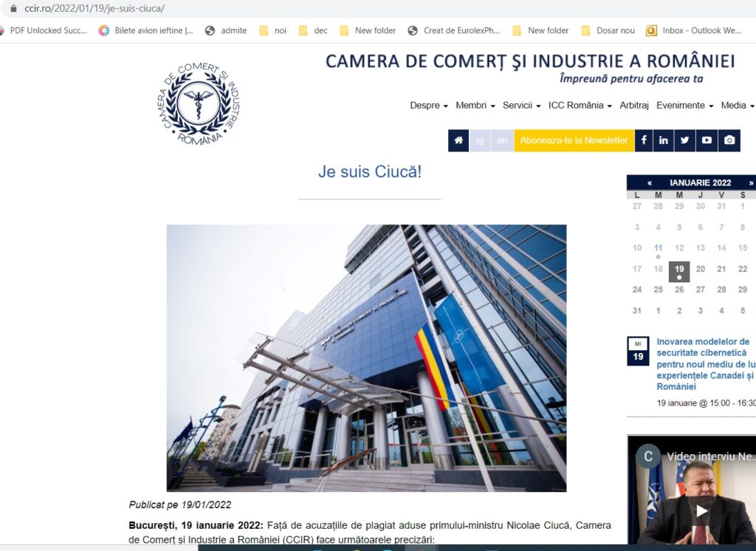
Task: Click Aboneaza-te la Newsletter button
Action: [574, 140]
